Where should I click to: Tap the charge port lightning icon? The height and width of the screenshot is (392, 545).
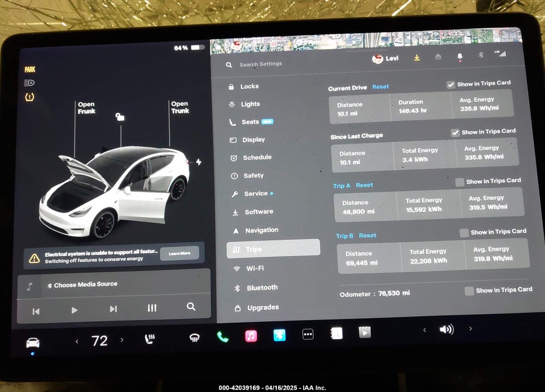(198, 162)
